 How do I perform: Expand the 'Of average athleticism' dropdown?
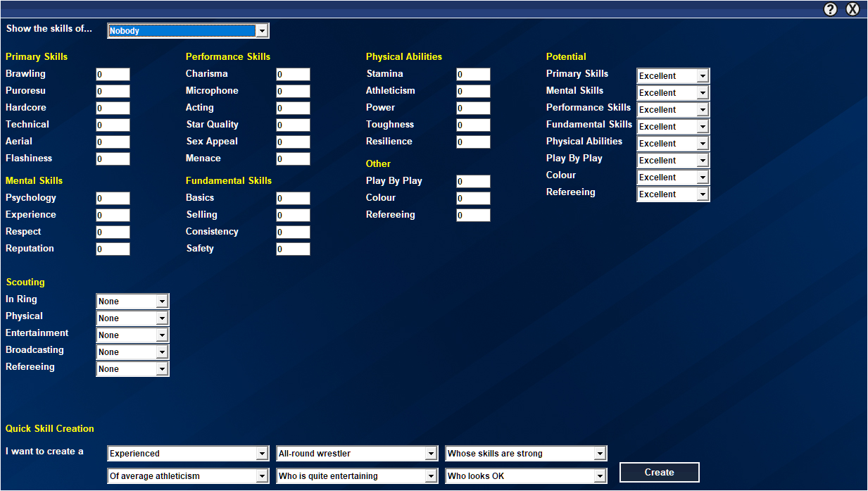tap(188, 476)
